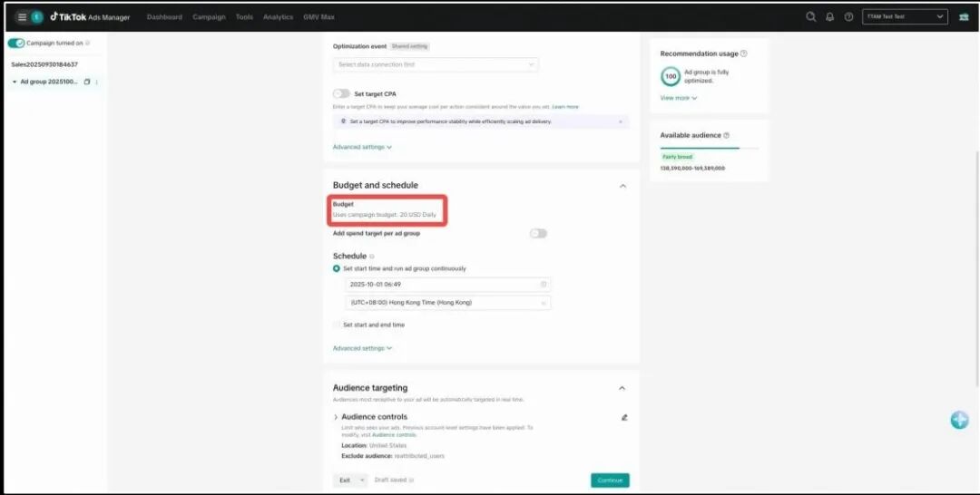Click the info icon next to Campaign turned on
980x495 pixels.
pos(87,44)
